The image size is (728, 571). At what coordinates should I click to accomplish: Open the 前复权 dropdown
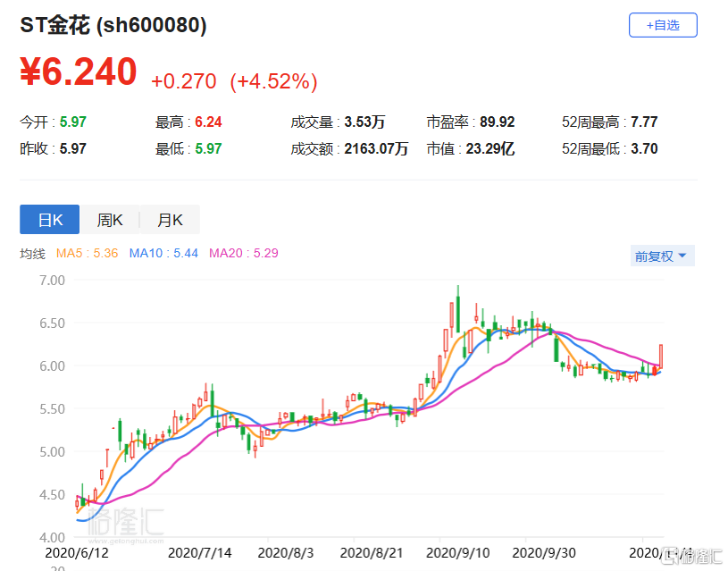(x=662, y=256)
